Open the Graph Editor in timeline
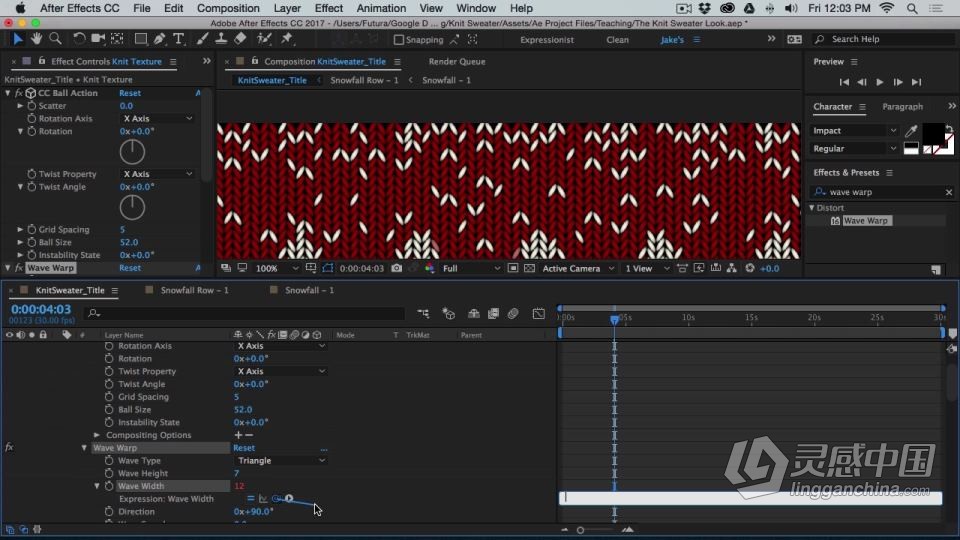Screen dimensions: 960x540 pos(539,313)
